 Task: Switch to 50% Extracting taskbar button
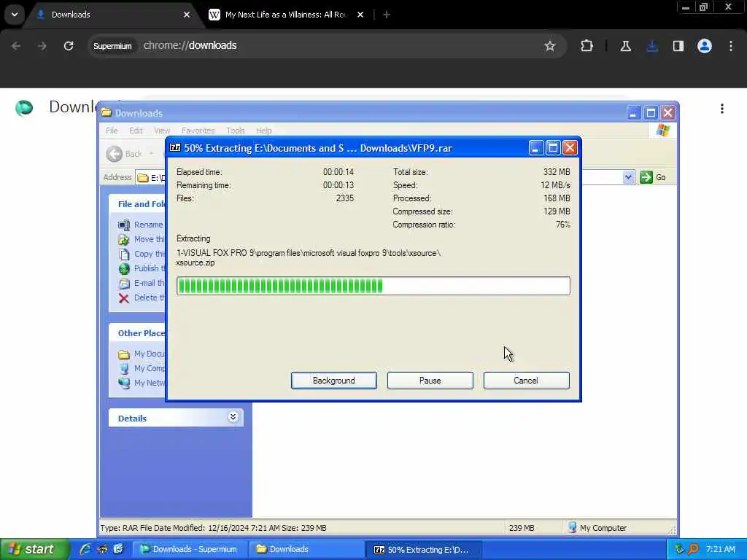424,550
